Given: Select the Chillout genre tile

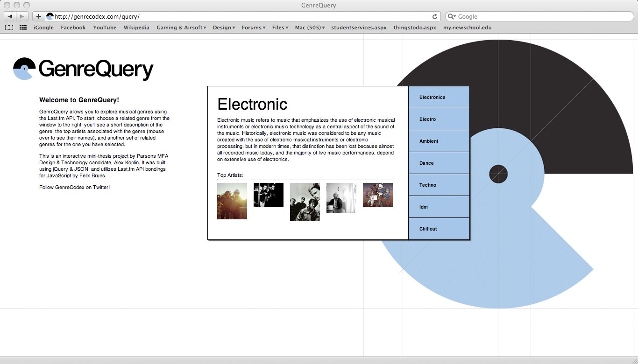Looking at the screenshot, I should click(x=439, y=229).
